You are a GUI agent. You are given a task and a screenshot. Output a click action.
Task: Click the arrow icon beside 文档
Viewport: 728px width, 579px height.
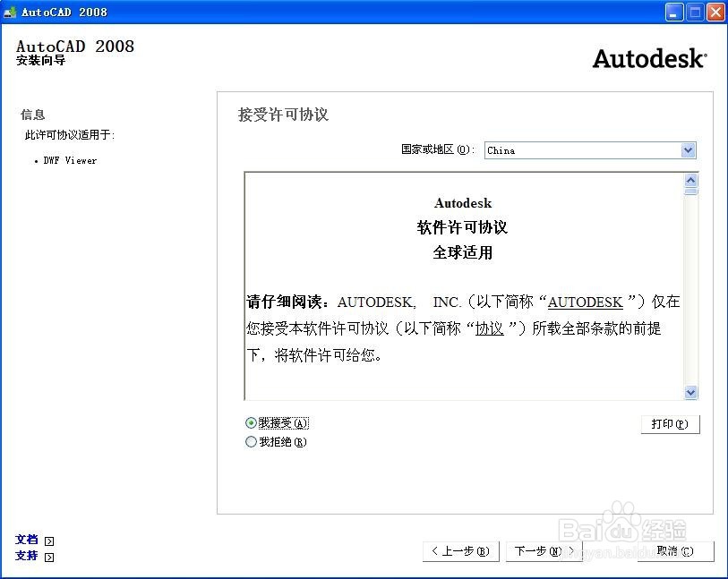pos(49,541)
